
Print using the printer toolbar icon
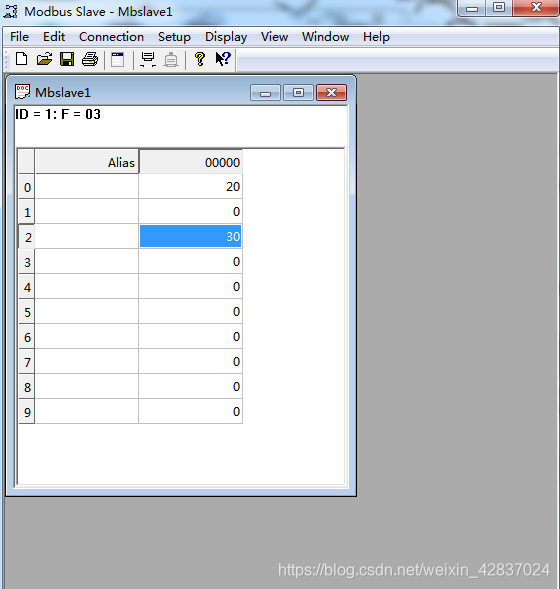point(90,59)
